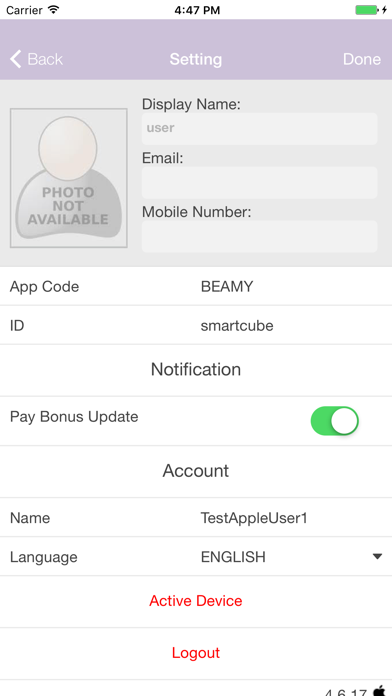Tap the Back text button
Screen dimensions: 392x696
(45, 59)
